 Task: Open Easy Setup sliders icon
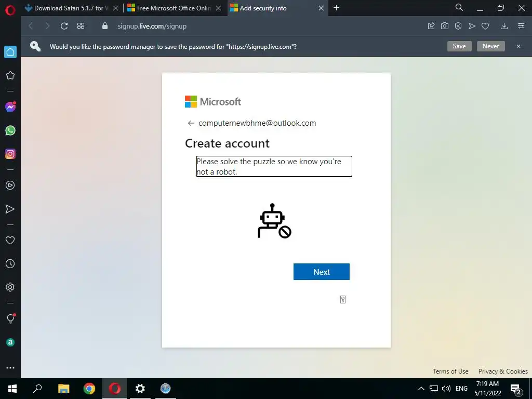[521, 26]
